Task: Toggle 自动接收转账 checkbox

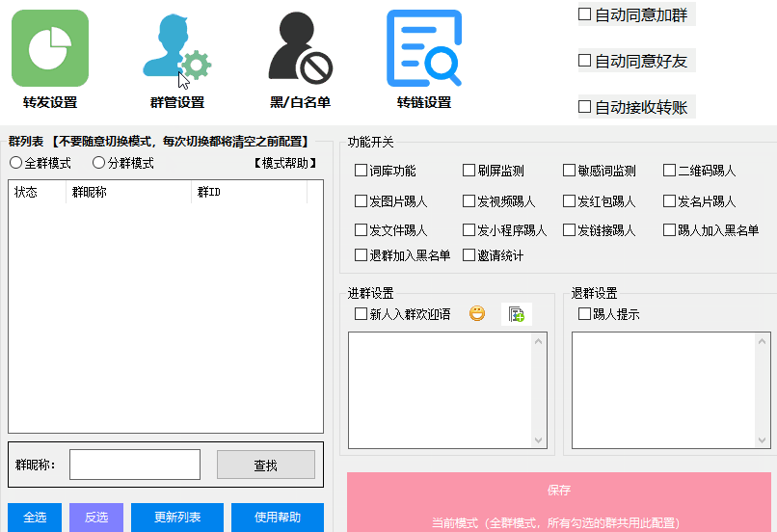Action: point(584,107)
